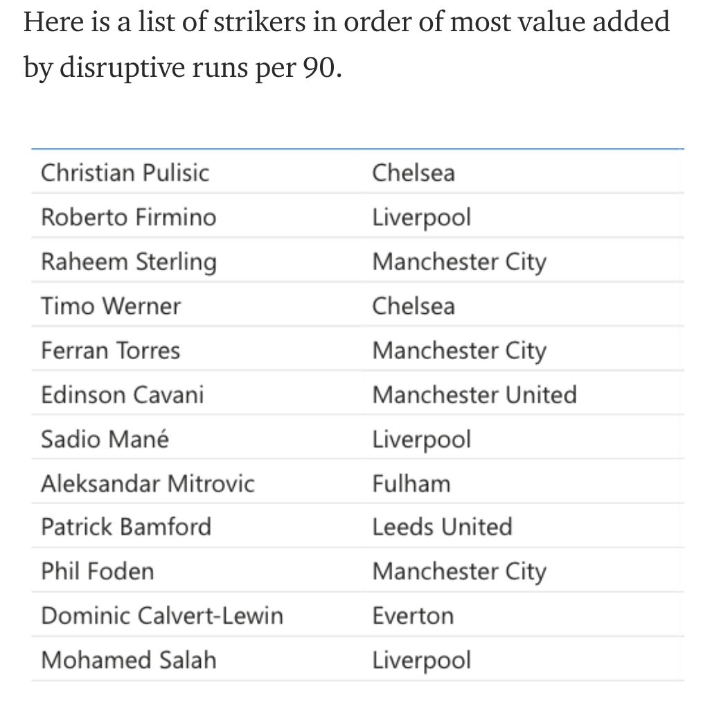This screenshot has width=728, height=711.
Task: Select Edinson Cavani in the list
Action: [122, 395]
